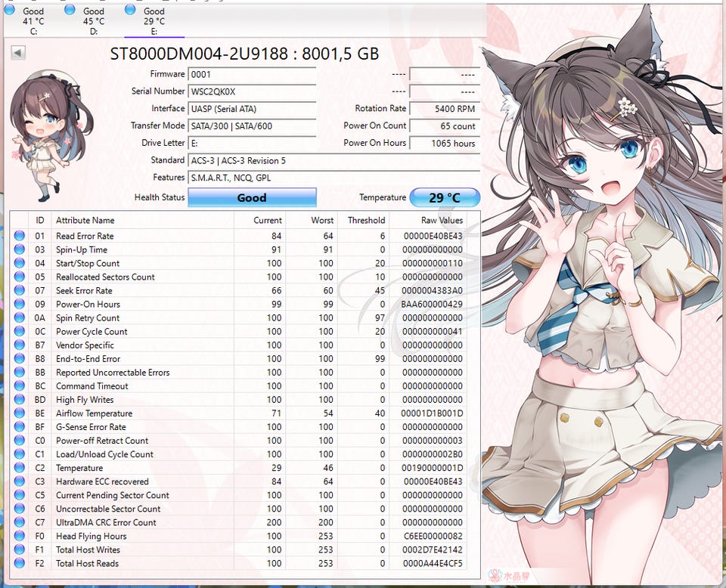Click status orb for Seek Error Rate

click(x=20, y=290)
